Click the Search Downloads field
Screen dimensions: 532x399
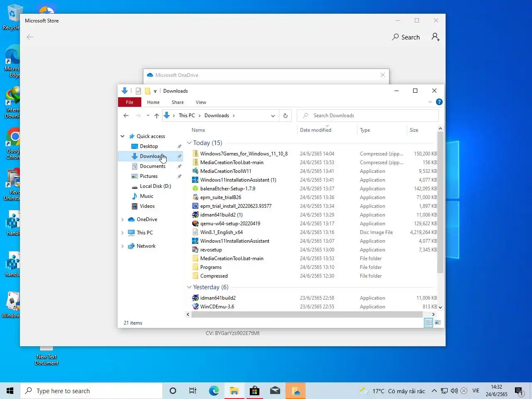368,116
